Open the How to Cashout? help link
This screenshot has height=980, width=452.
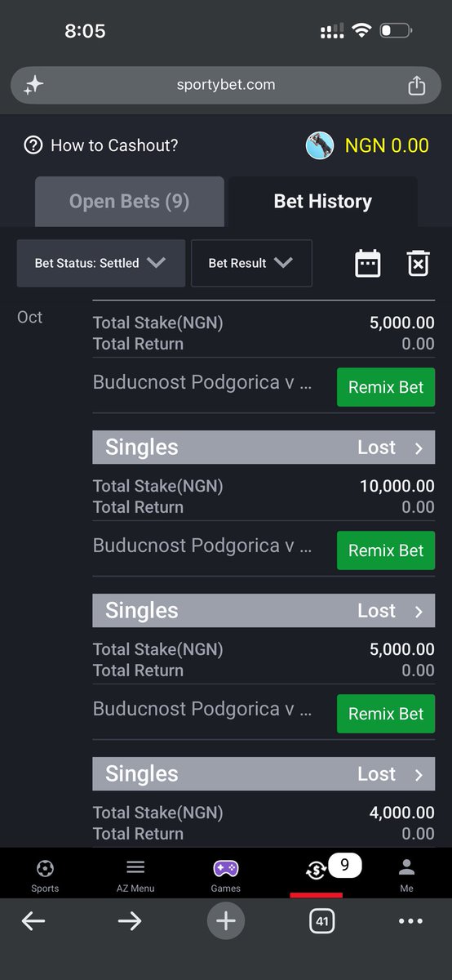(x=101, y=145)
